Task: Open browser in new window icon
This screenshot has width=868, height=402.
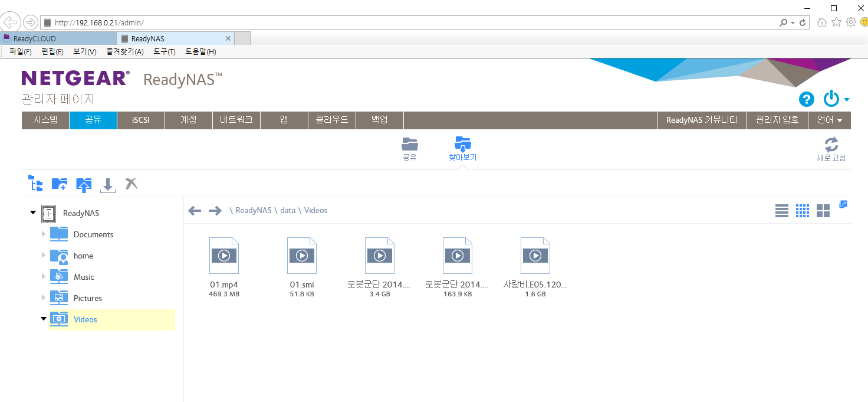Action: [x=843, y=204]
